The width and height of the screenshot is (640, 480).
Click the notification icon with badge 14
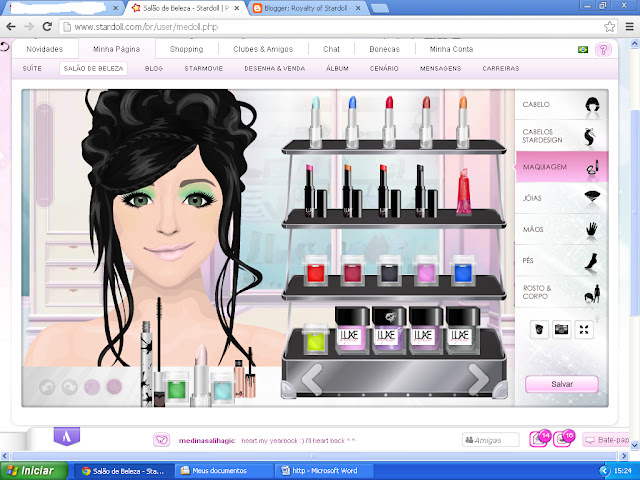coord(540,439)
